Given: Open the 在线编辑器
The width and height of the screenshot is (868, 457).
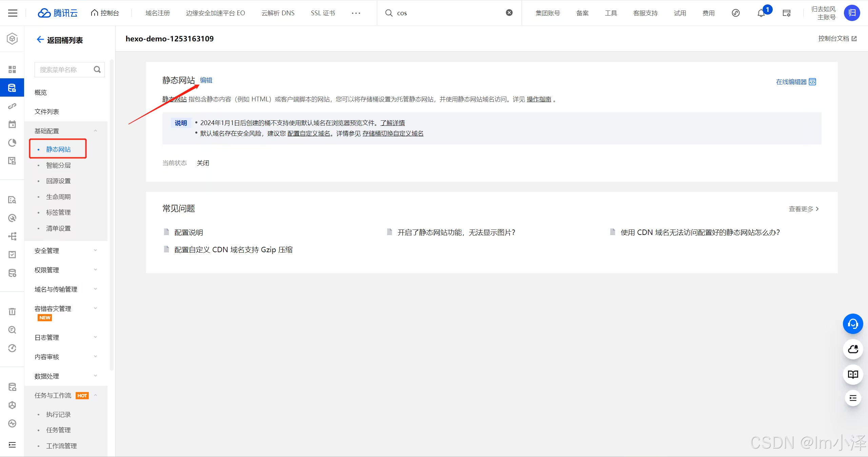Looking at the screenshot, I should pos(796,82).
